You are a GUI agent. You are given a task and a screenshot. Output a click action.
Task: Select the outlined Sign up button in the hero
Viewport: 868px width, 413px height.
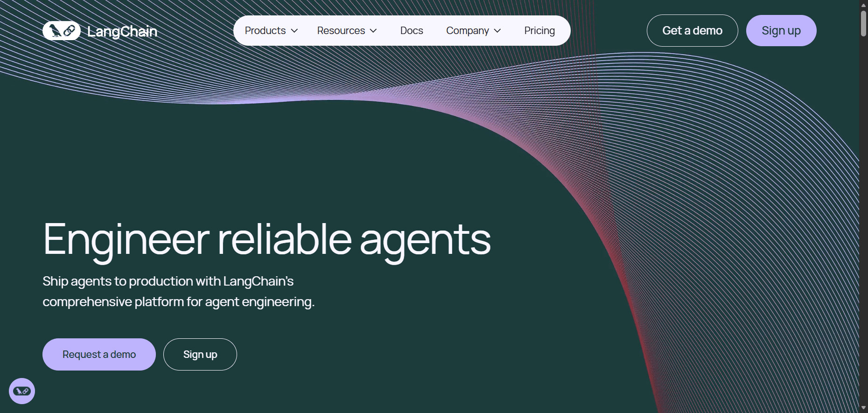[200, 355]
